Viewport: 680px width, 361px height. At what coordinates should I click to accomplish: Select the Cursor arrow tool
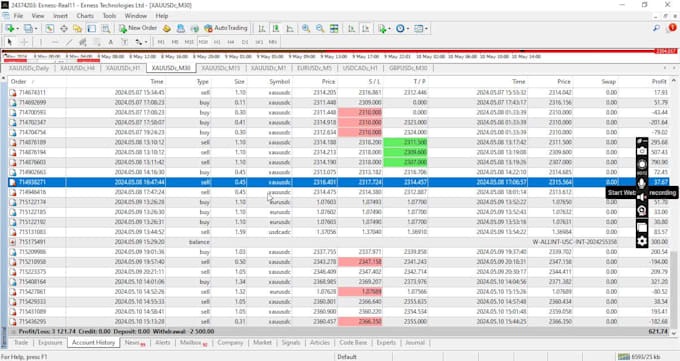click(10, 42)
